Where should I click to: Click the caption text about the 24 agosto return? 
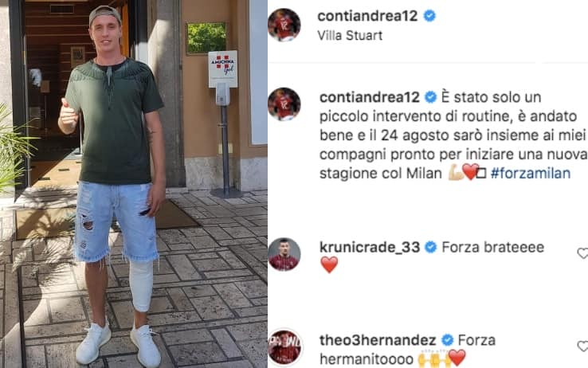click(452, 135)
